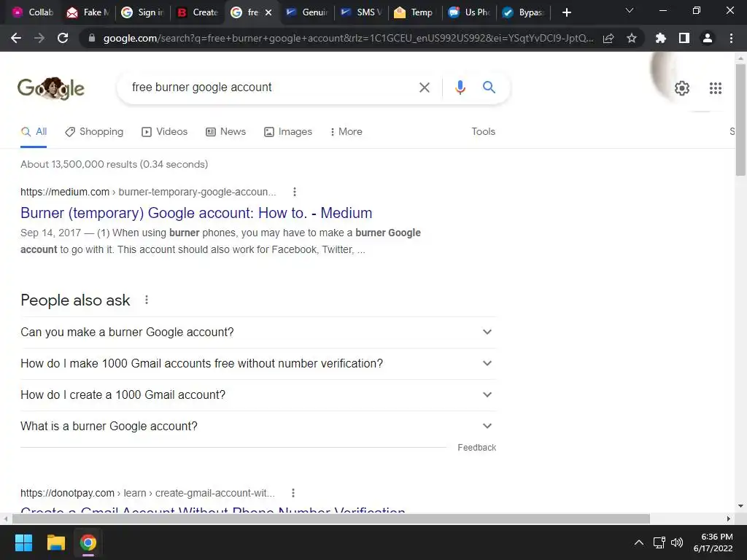Expand 'How do I create a 1000 Gmail account?'
The height and width of the screenshot is (560, 747).
click(x=258, y=395)
